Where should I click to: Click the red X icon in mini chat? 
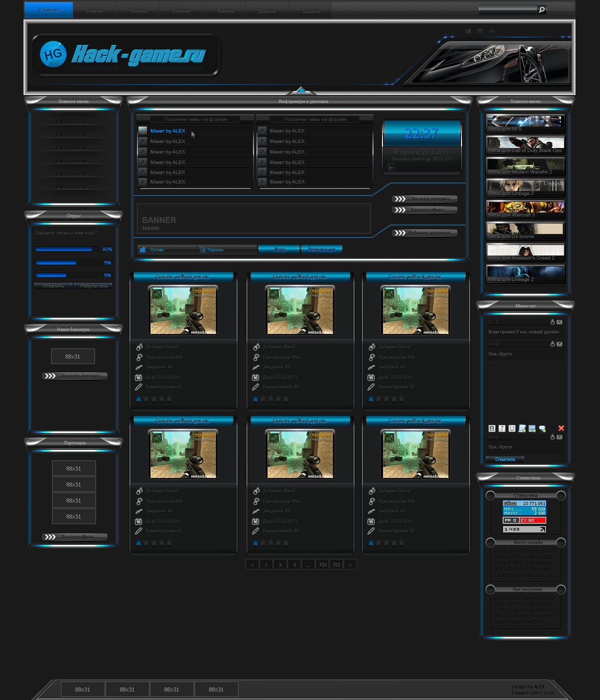(x=561, y=428)
